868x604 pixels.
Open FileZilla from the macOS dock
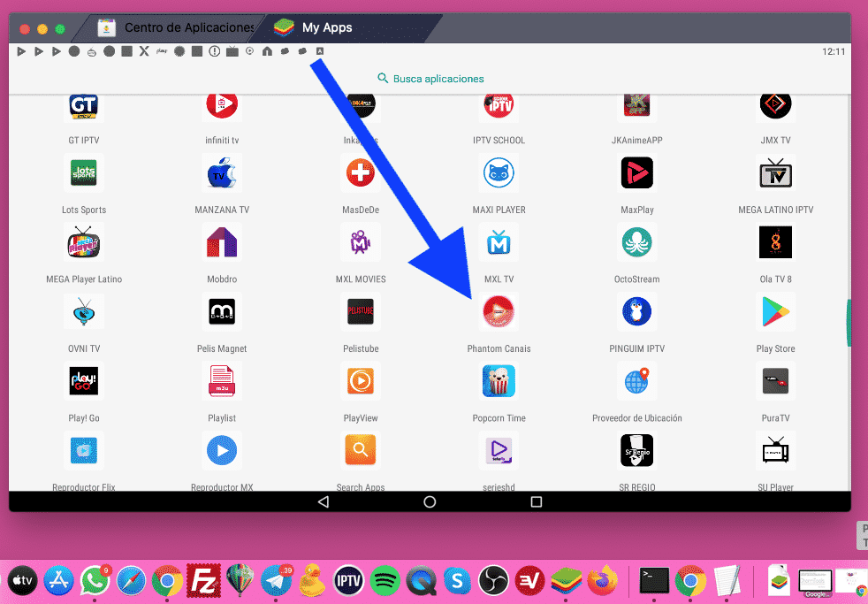204,580
